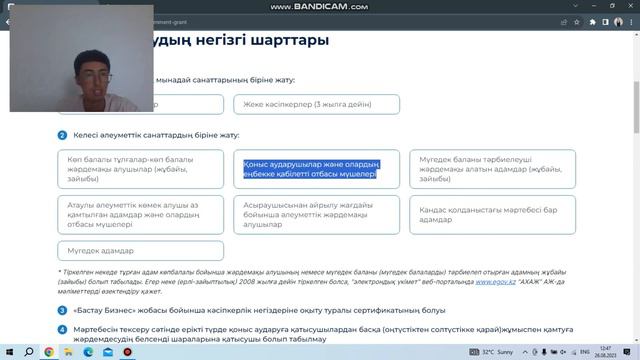Viewport: 640px width, 360px height.
Task: Launch Microsoft Edge from the taskbar
Action: (88, 352)
